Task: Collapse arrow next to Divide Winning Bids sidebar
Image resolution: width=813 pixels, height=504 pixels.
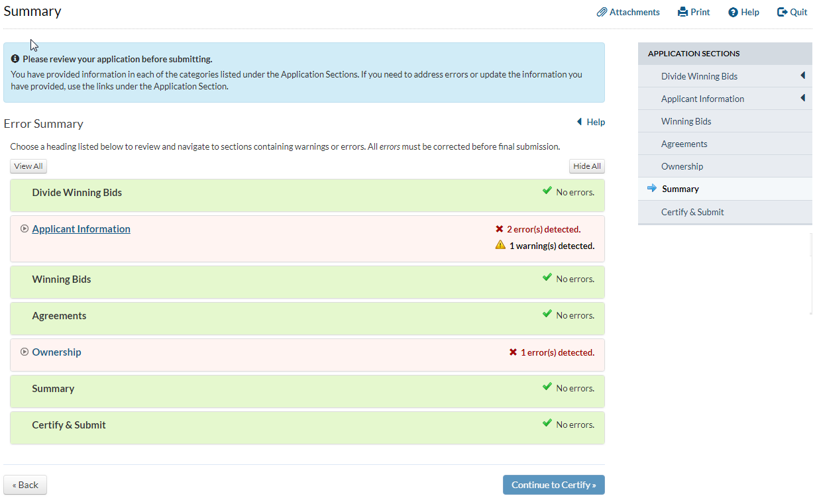Action: click(803, 76)
